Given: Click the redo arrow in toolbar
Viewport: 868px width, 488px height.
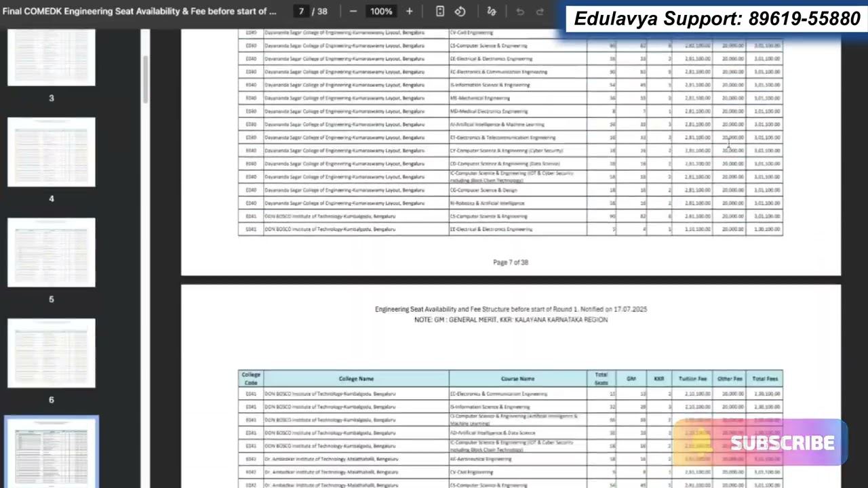Looking at the screenshot, I should click(540, 12).
